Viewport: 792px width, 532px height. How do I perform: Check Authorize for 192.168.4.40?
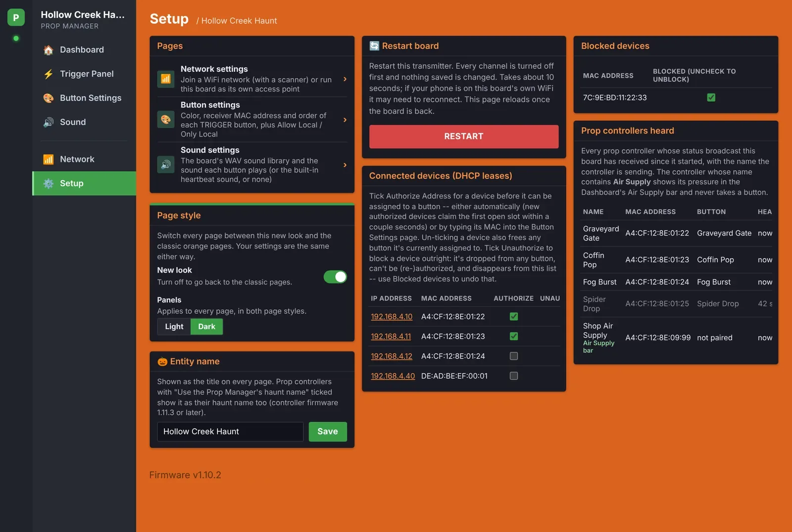point(514,376)
